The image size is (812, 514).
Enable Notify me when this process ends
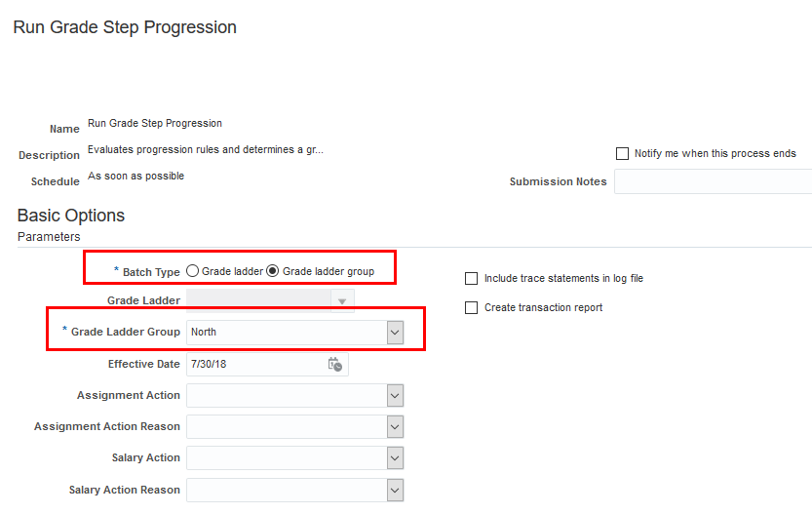click(x=623, y=154)
